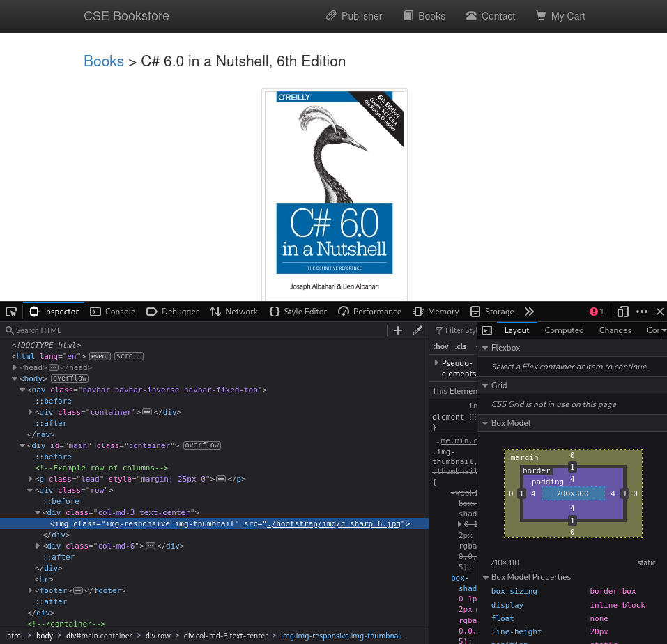Toggle the event badge on the html element
The height and width of the screenshot is (644, 667).
100,356
